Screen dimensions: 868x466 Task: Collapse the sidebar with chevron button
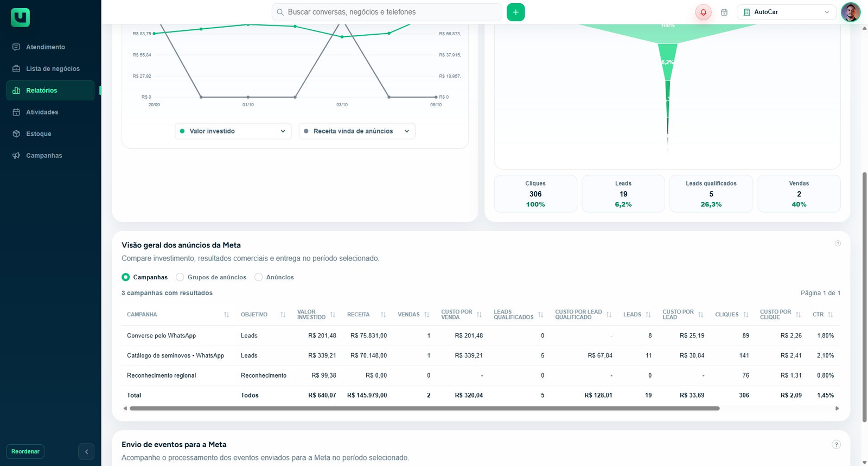pos(86,451)
